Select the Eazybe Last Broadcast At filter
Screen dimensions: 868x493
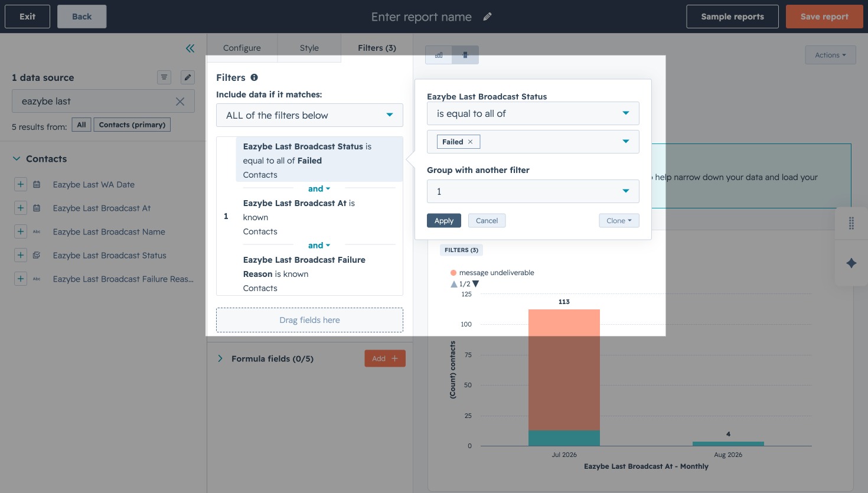click(319, 217)
